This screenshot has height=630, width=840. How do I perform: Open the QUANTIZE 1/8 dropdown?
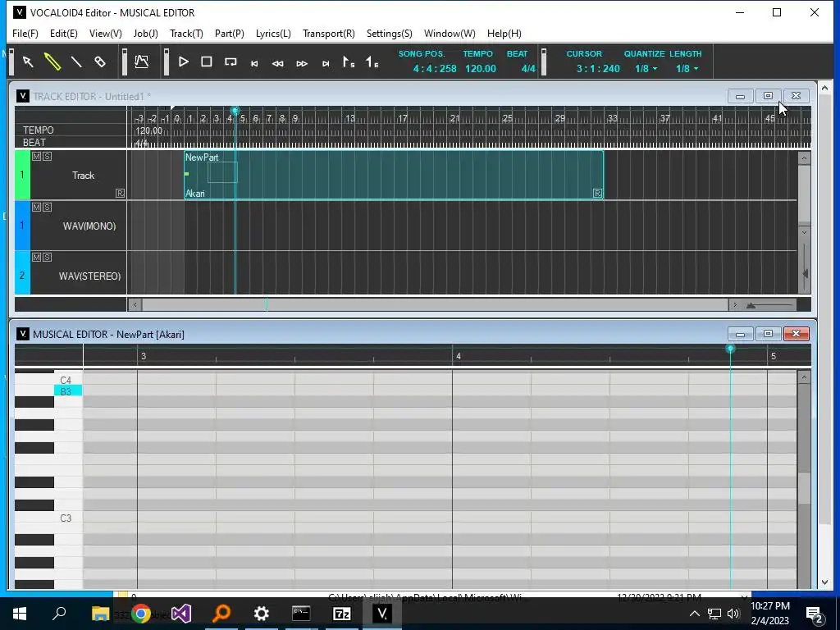click(x=646, y=69)
